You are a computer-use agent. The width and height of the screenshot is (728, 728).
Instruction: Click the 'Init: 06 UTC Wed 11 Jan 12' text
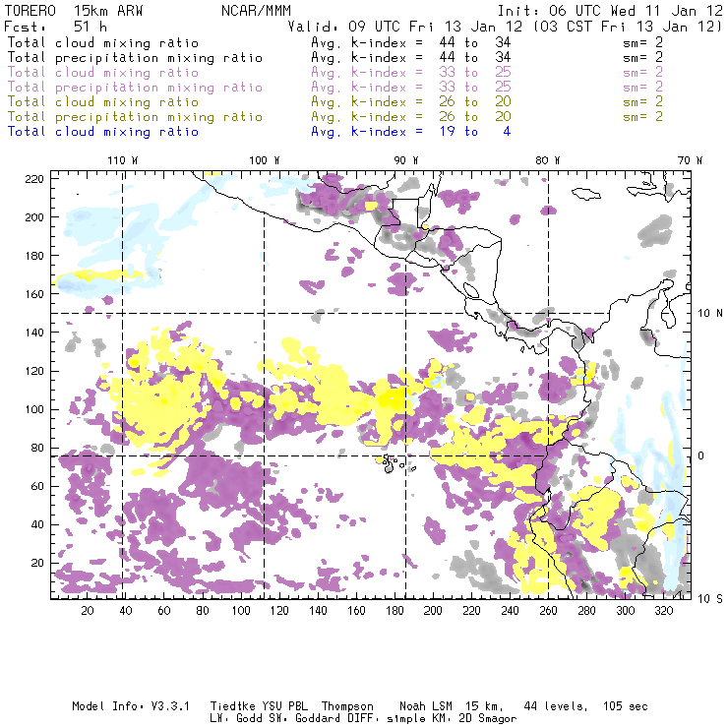[610, 11]
